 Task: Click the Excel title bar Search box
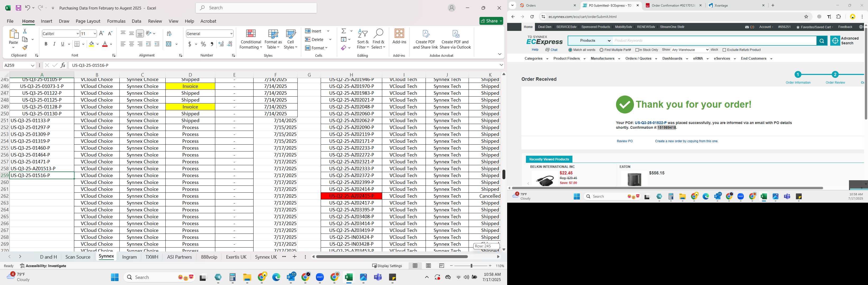256,8
